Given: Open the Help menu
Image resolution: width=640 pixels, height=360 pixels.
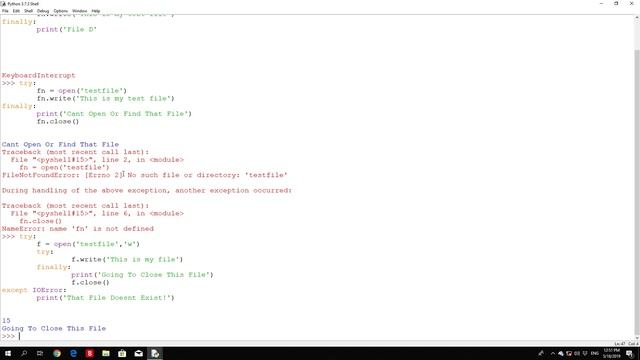Looking at the screenshot, I should point(96,11).
